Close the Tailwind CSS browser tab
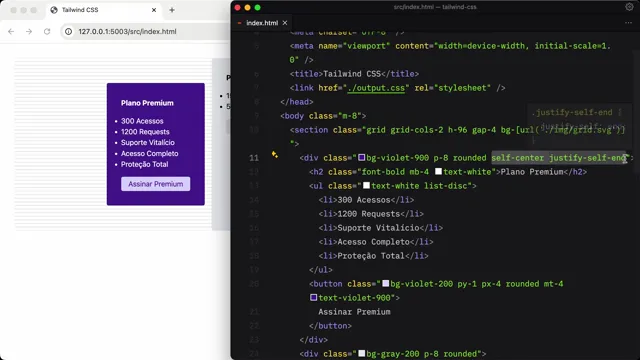640x360 pixels. click(154, 10)
